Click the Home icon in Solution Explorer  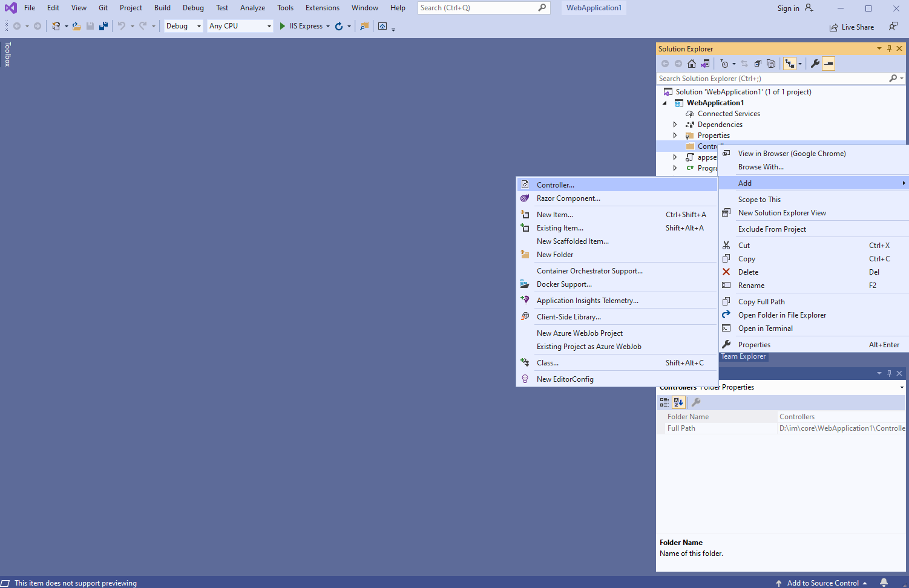[x=692, y=64]
